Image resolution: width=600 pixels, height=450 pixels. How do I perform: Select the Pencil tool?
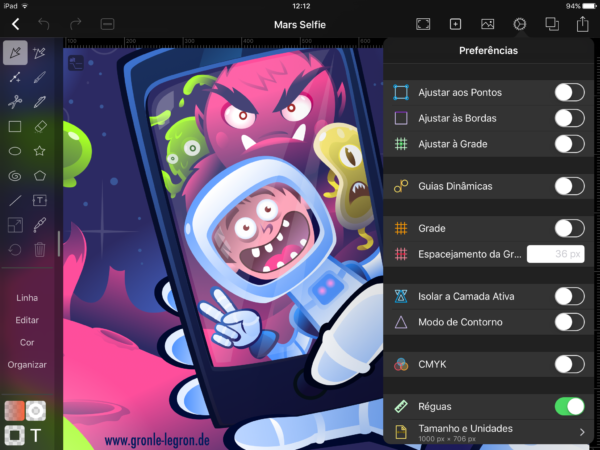coord(39,102)
